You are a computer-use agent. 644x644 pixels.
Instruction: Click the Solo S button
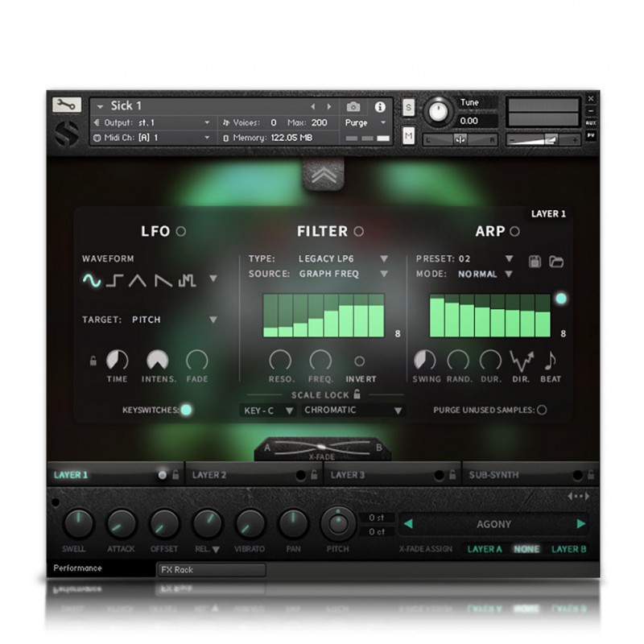[x=408, y=108]
